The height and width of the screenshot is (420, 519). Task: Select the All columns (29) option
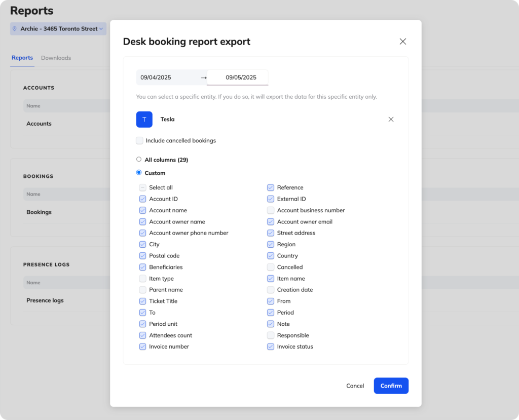click(138, 159)
